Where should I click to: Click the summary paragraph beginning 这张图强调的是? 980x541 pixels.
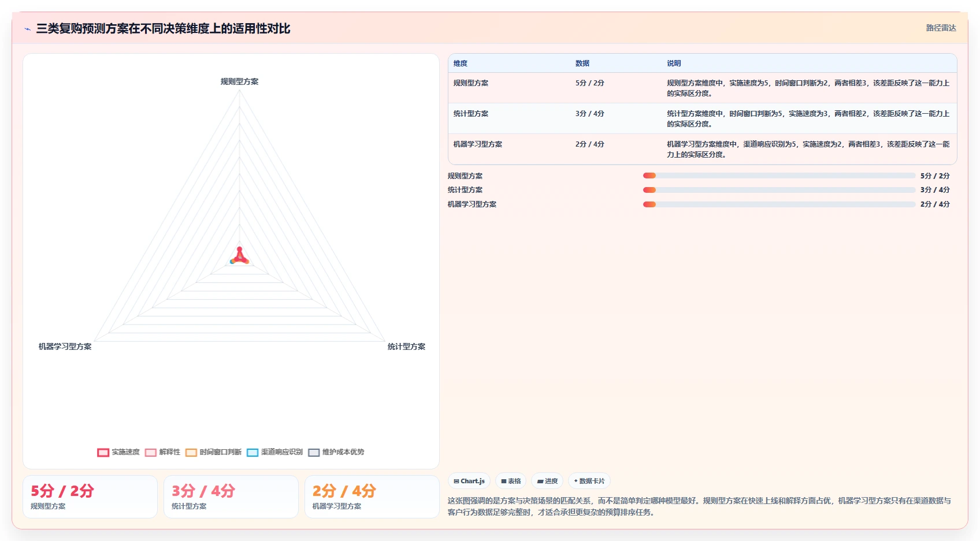point(700,506)
